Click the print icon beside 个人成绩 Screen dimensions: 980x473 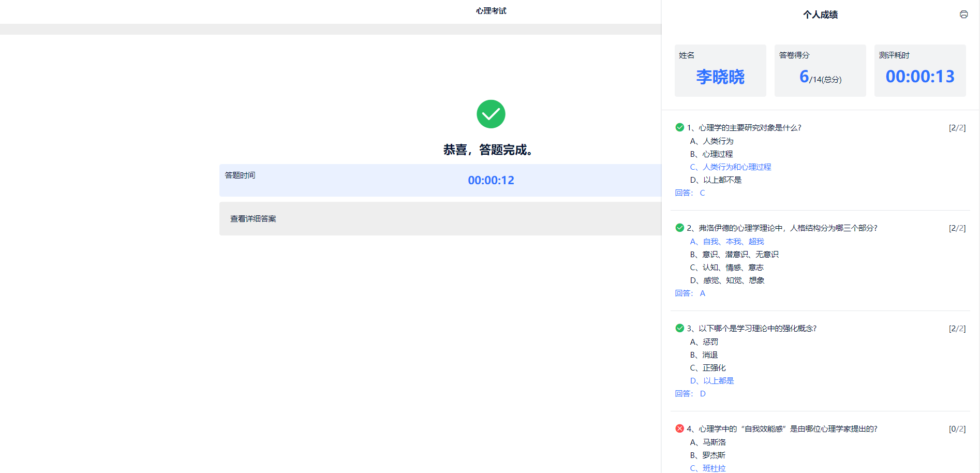pyautogui.click(x=963, y=14)
